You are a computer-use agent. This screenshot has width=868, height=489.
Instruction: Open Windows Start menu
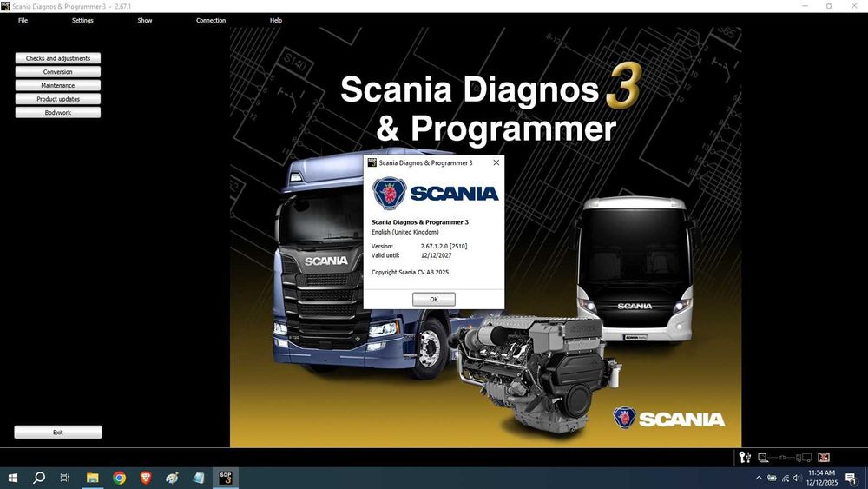13,478
